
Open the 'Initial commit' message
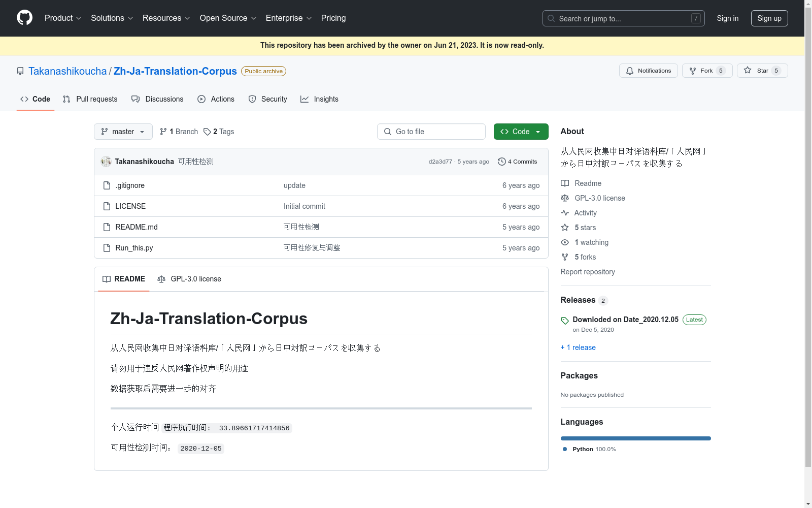coord(304,206)
